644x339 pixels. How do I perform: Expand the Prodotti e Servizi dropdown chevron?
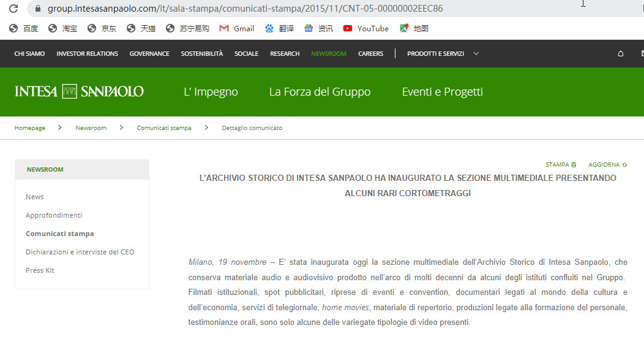tap(476, 53)
